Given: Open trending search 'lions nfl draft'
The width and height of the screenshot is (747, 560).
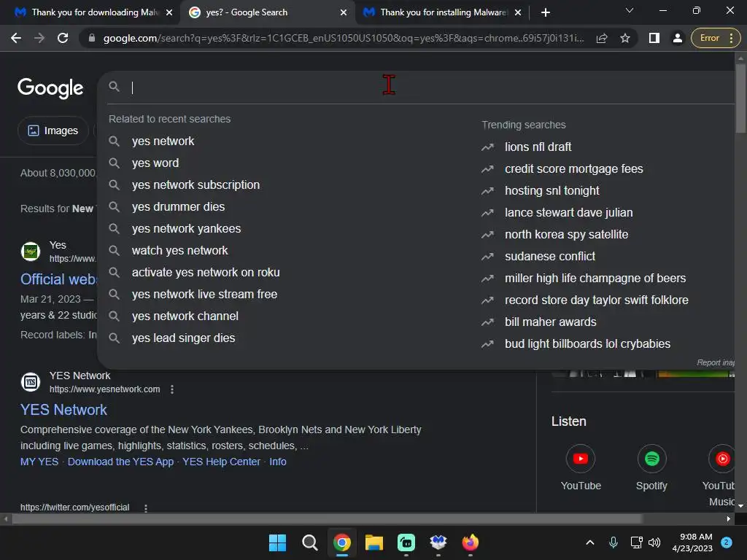Looking at the screenshot, I should (x=538, y=147).
